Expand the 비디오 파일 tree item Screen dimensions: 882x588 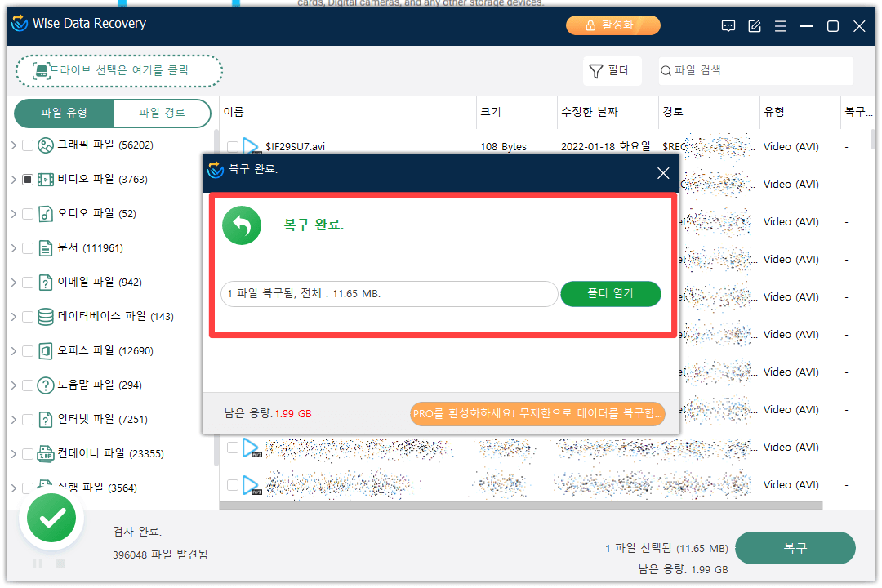point(11,179)
